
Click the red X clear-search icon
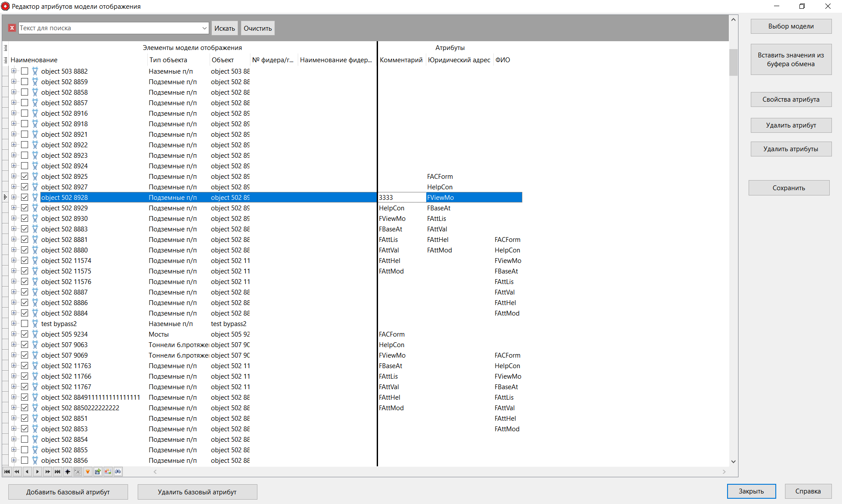point(12,28)
